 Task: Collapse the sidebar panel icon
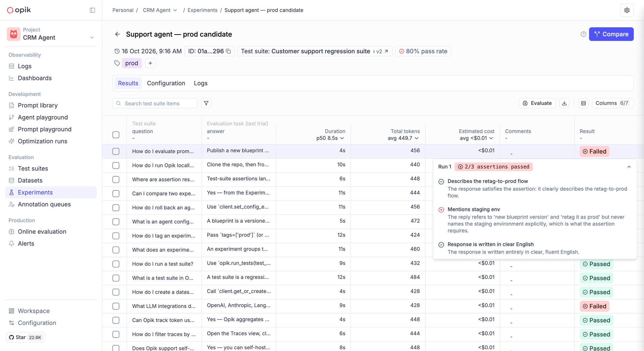93,10
